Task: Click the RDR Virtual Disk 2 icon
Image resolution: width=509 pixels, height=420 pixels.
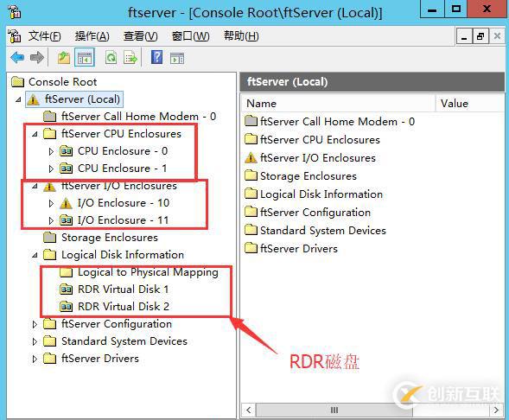Action: point(66,306)
